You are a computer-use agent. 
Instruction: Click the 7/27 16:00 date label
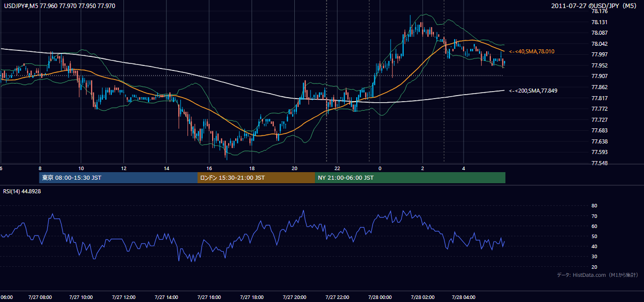(209, 297)
